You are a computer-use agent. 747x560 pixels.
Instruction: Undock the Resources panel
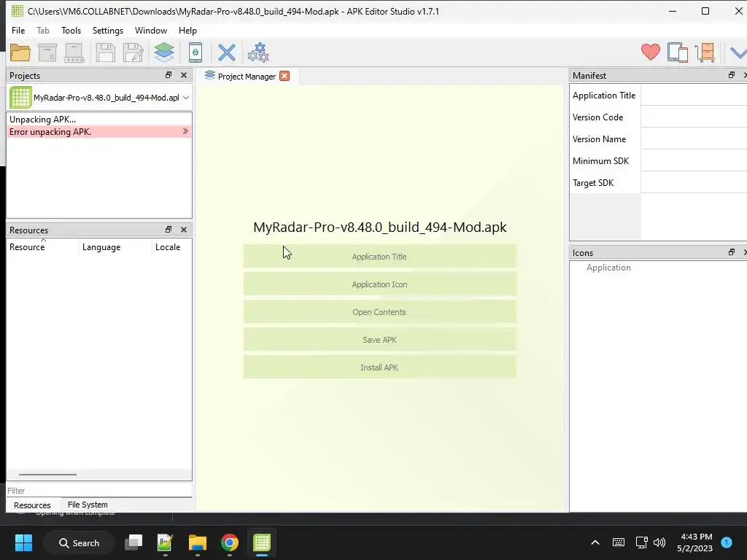pos(169,230)
